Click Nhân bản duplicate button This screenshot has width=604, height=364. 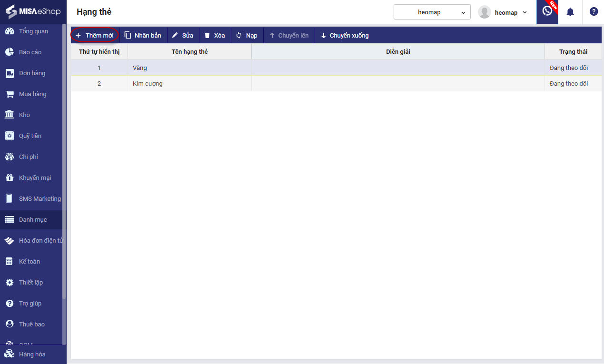pyautogui.click(x=143, y=35)
